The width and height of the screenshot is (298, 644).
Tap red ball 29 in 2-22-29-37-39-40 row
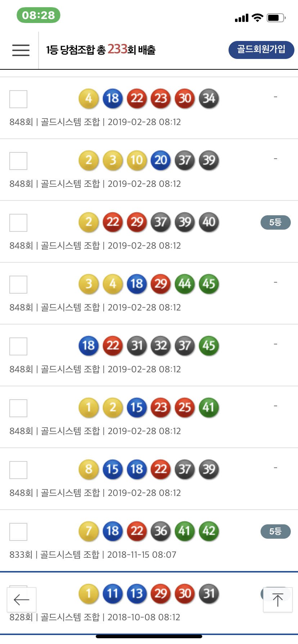pyautogui.click(x=137, y=222)
